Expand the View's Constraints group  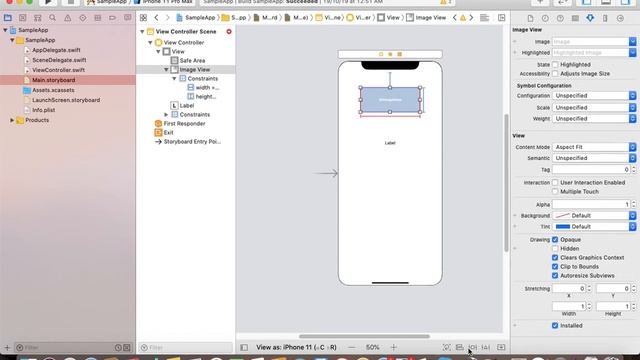tap(166, 115)
